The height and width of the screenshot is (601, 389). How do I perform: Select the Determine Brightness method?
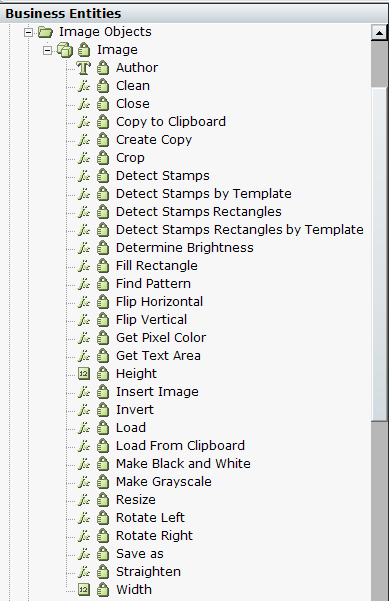185,248
